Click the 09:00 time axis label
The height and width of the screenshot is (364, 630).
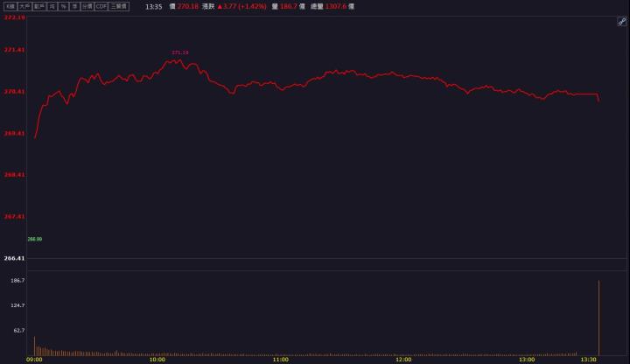34,360
